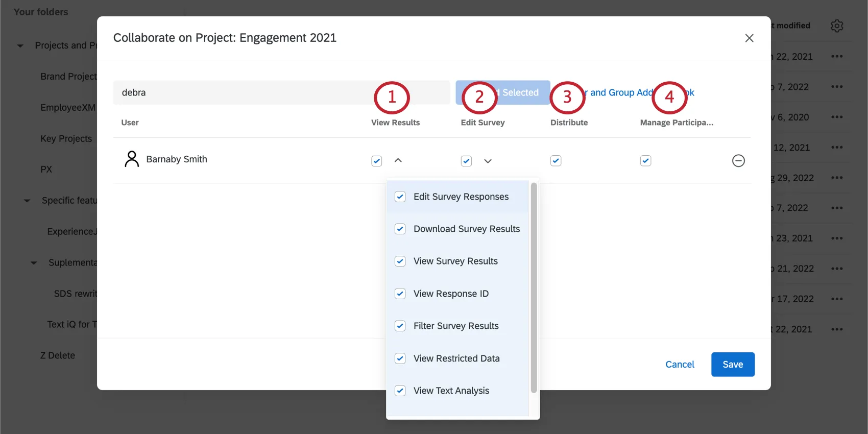Collapse the View Results permissions dropdown
The height and width of the screenshot is (434, 868).
click(398, 161)
